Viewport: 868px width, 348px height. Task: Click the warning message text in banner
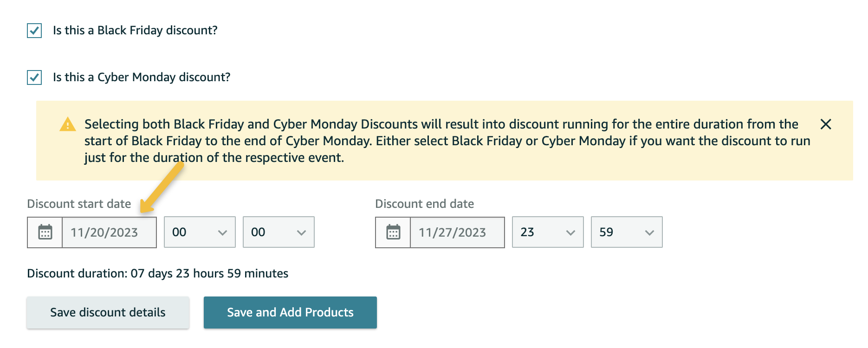tap(447, 141)
